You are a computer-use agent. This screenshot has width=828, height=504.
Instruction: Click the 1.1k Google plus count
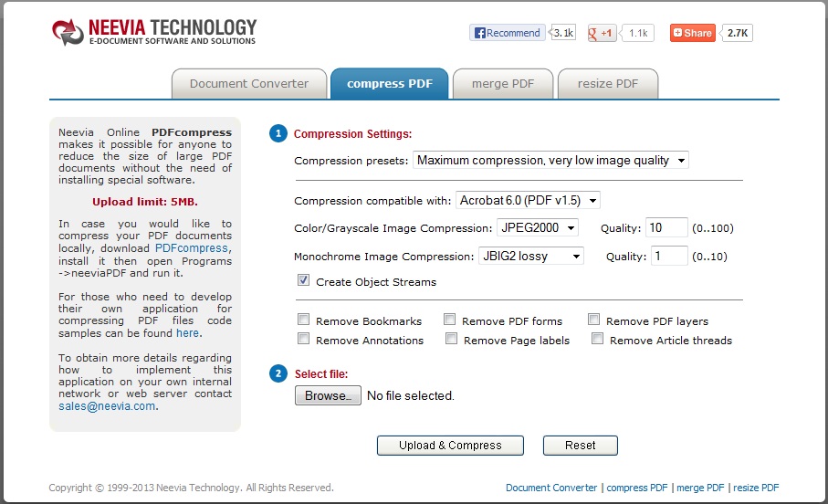638,33
